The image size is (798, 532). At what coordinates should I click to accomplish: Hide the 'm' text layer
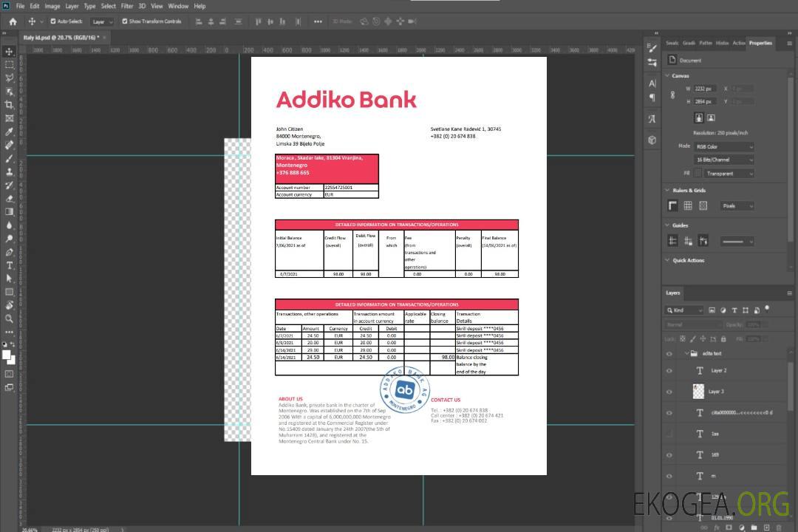point(669,477)
